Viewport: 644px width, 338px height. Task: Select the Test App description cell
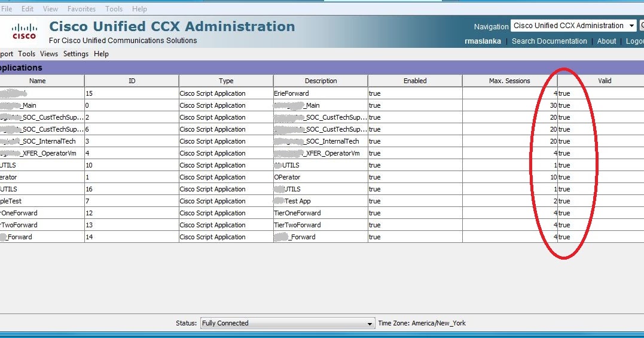click(x=321, y=201)
